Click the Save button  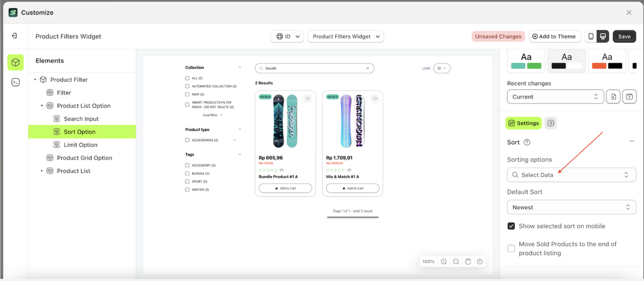(x=624, y=36)
